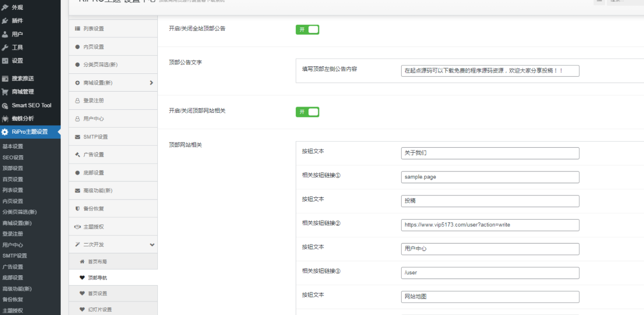Toggle the 全站顶部公告 switch off
This screenshot has height=315, width=644.
307,29
